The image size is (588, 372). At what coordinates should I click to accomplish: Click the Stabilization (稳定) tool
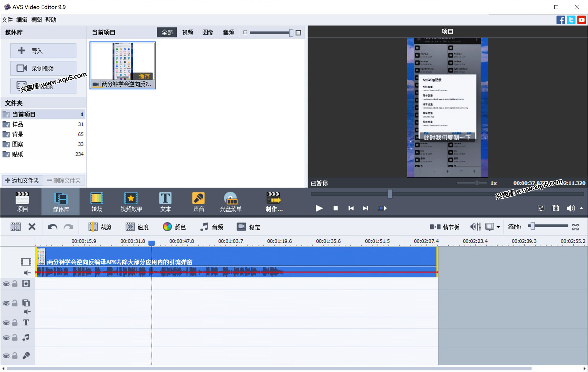point(248,227)
